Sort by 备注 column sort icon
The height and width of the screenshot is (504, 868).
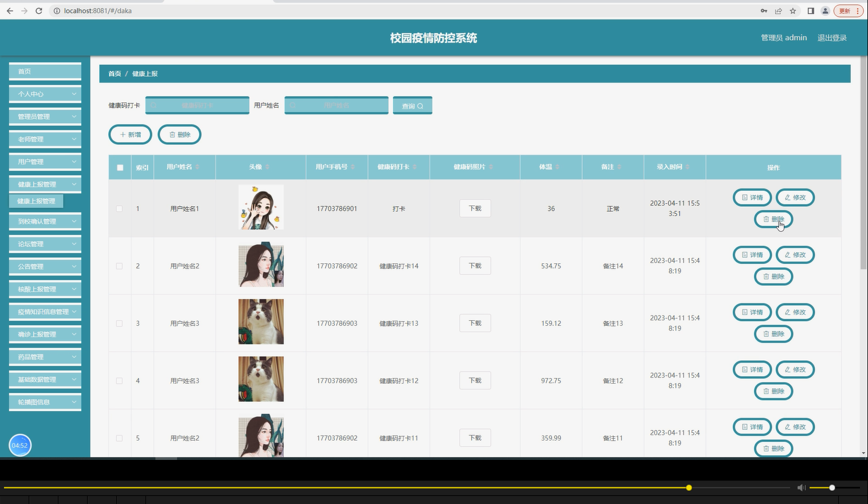tap(619, 167)
